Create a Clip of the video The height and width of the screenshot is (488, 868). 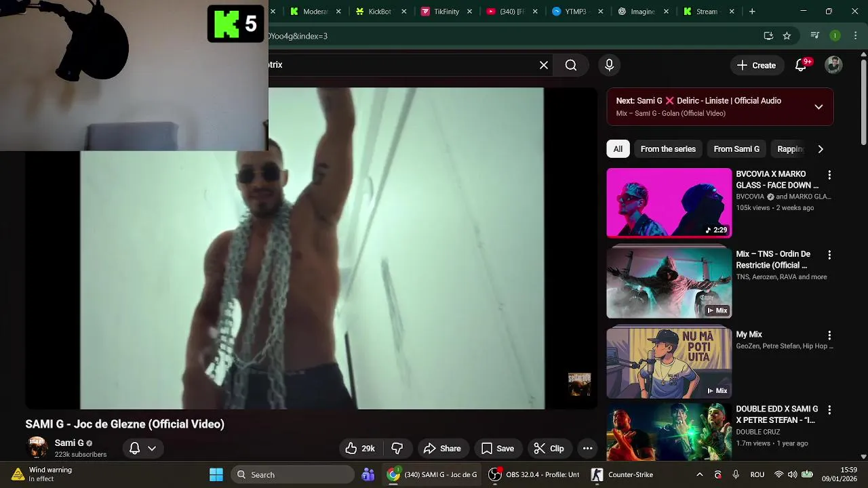[549, 448]
